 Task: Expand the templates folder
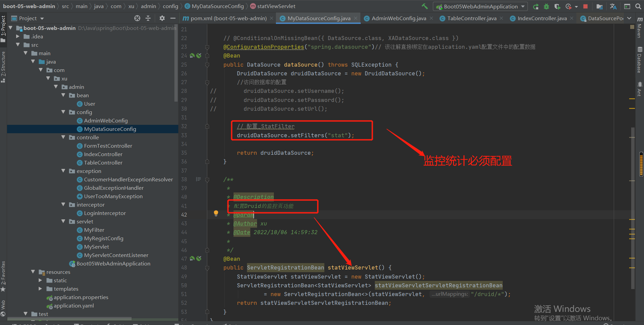click(40, 289)
